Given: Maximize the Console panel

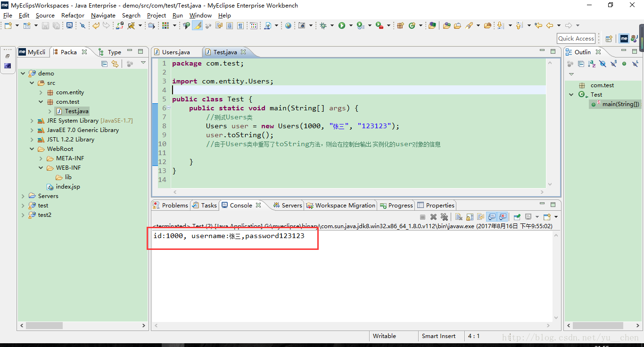Looking at the screenshot, I should pyautogui.click(x=553, y=204).
